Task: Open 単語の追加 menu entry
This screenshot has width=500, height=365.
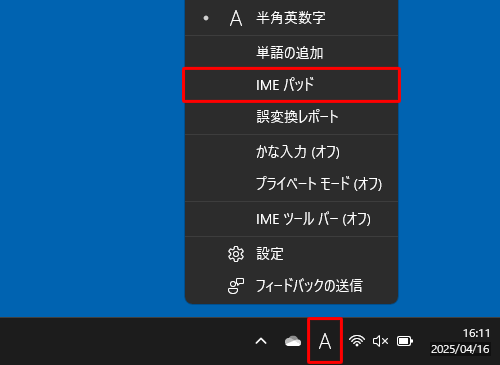Action: tap(291, 53)
